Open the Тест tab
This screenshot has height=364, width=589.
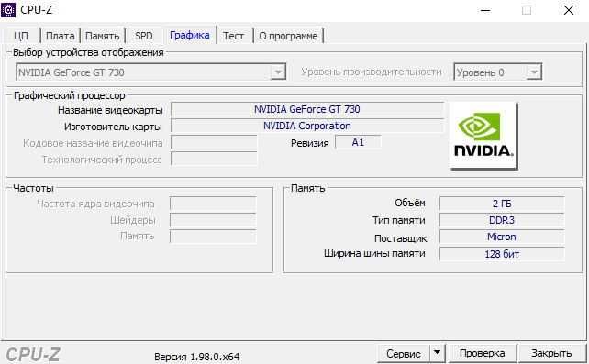coord(233,36)
